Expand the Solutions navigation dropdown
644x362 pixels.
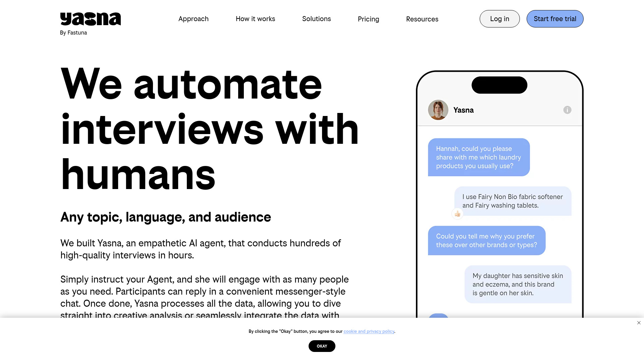(316, 18)
